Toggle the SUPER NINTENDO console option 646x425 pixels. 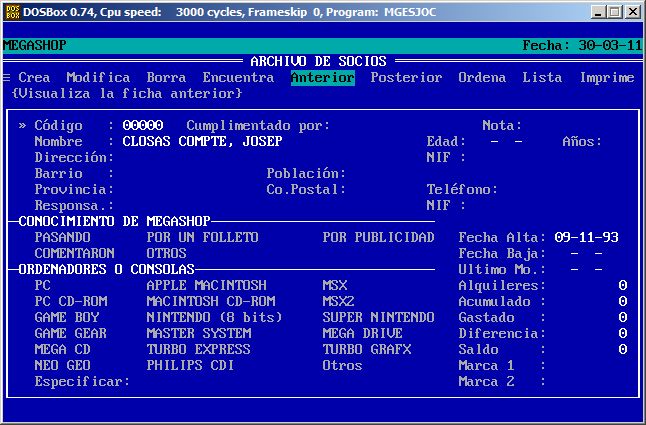point(378,318)
